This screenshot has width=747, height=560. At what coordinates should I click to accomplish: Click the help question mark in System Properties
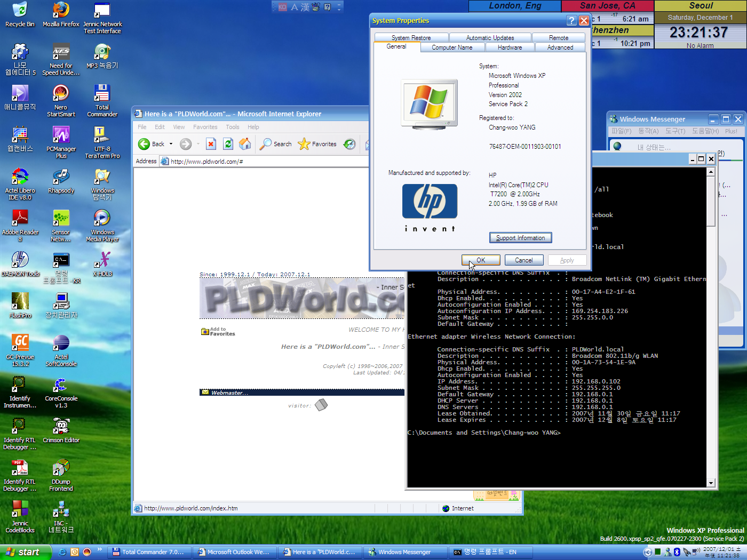(x=571, y=21)
